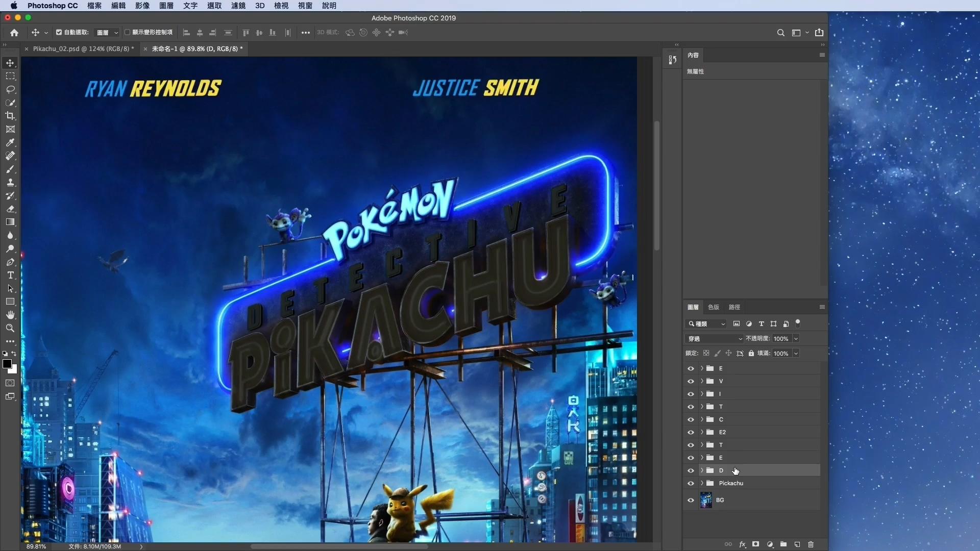980x551 pixels.
Task: Switch to the 路徑 panel tab
Action: tap(734, 307)
